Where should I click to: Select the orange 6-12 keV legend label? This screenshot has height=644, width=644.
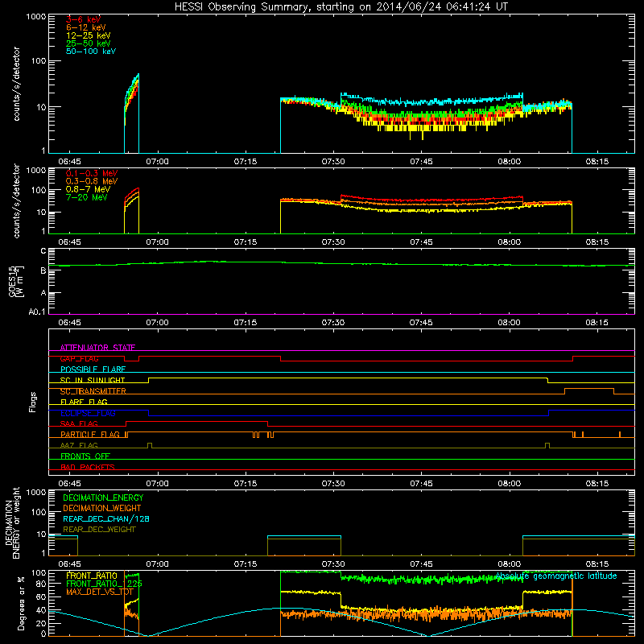[x=86, y=27]
